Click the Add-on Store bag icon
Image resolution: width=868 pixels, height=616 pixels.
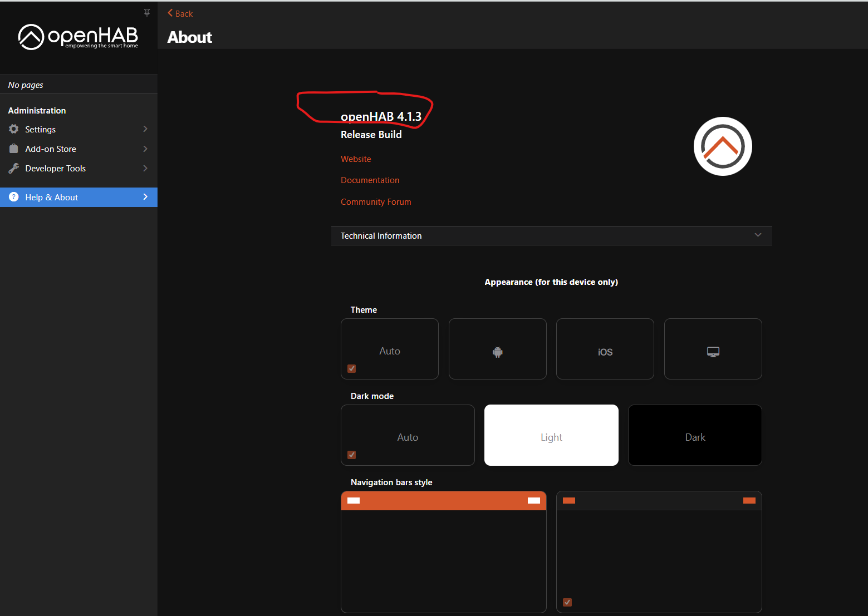14,149
